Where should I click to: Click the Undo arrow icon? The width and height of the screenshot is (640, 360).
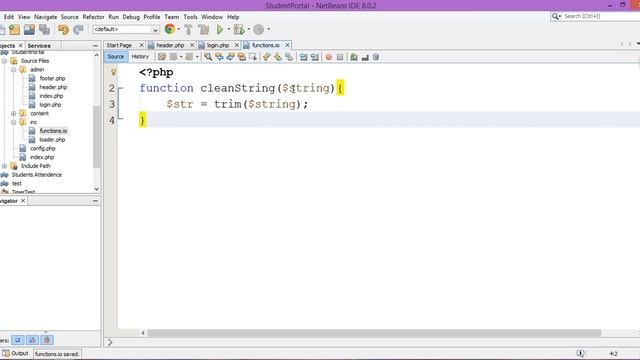[63, 29]
